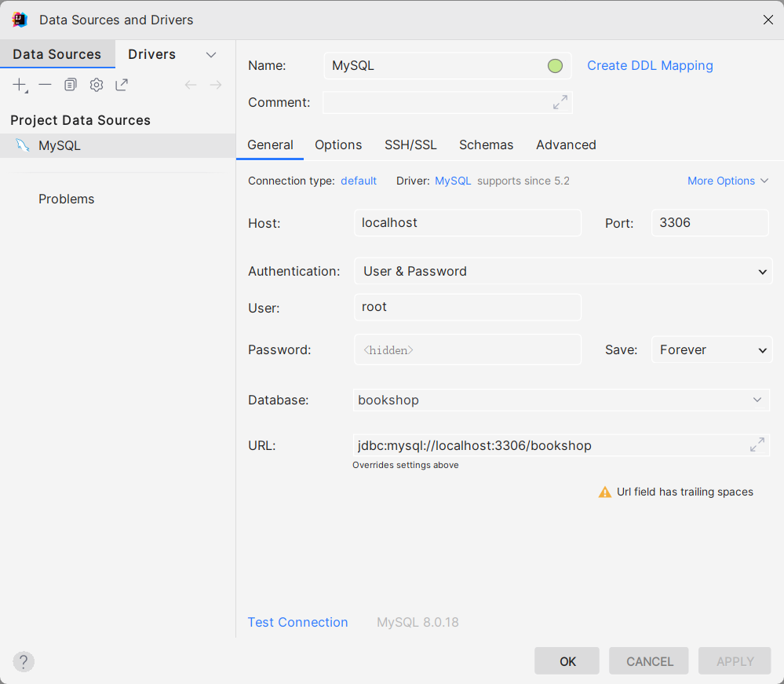This screenshot has height=684, width=784.
Task: Focus the hidden Password field
Action: click(468, 349)
